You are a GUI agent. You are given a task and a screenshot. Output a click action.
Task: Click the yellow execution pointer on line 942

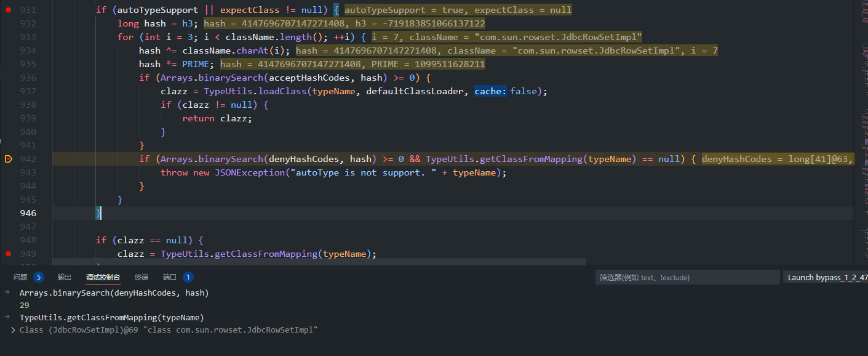8,159
